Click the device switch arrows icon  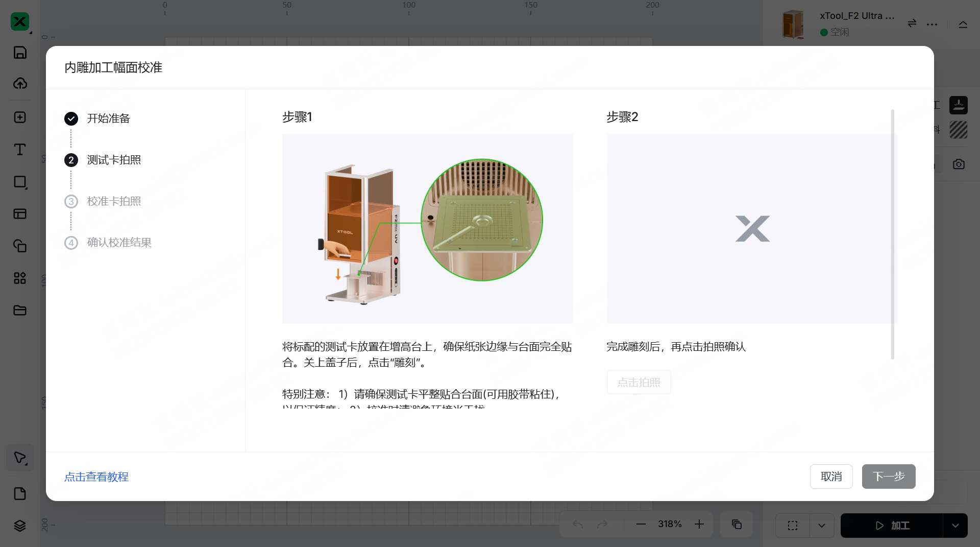(912, 23)
